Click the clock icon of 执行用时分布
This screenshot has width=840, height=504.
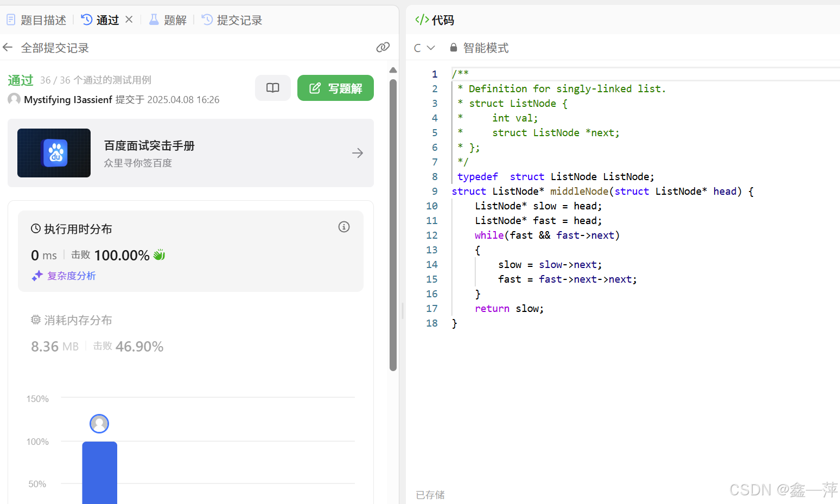point(36,228)
